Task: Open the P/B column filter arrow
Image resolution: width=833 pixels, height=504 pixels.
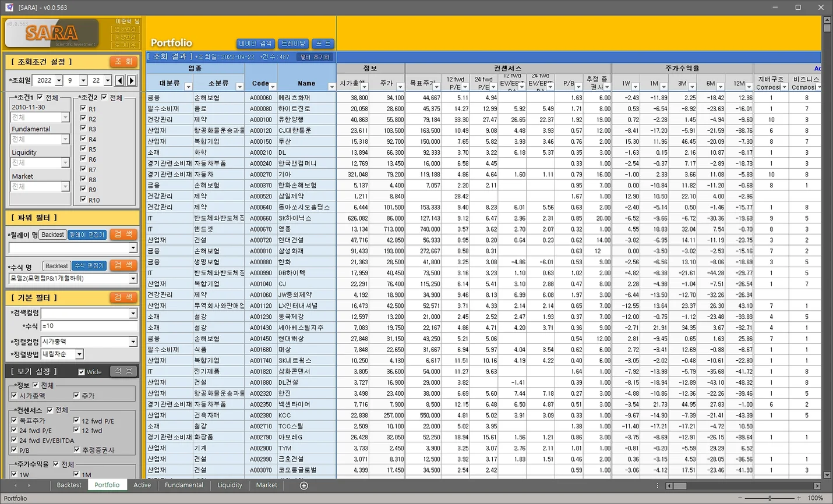Action: click(579, 87)
